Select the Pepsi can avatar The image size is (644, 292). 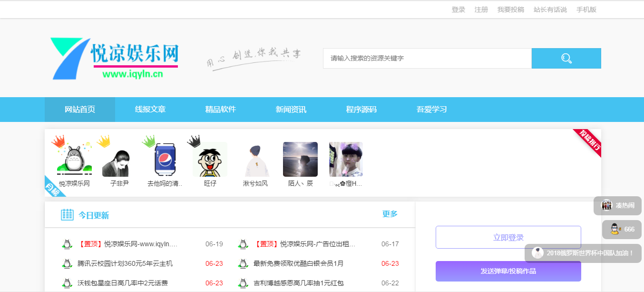click(x=165, y=160)
